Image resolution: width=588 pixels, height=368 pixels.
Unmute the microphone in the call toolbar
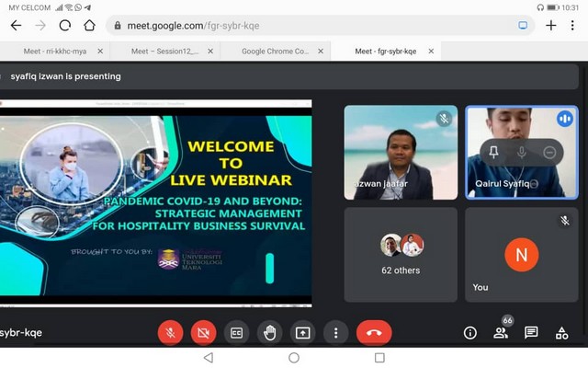pos(170,332)
